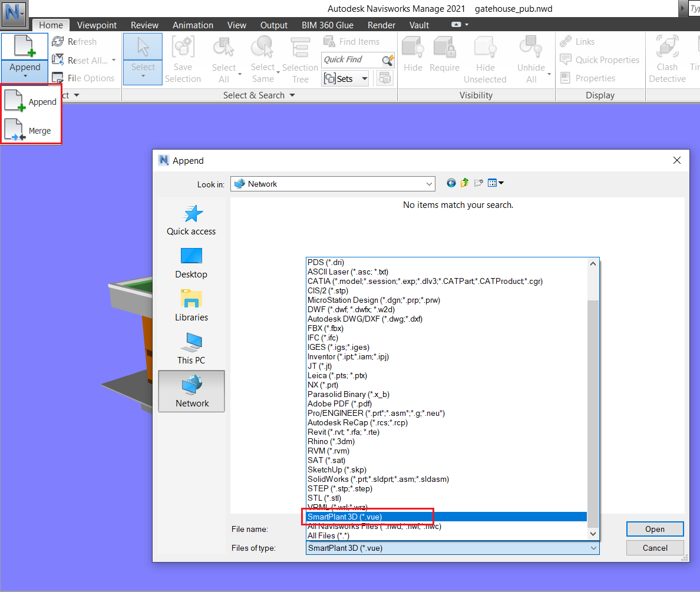Open the ribbon display options dropdown after Vault
Screen dimensions: 700x592
[x=467, y=25]
